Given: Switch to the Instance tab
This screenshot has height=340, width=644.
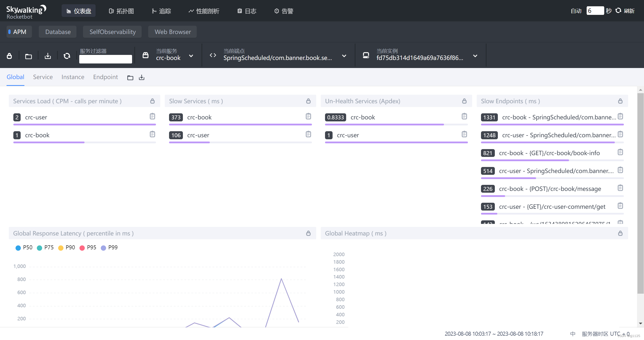Looking at the screenshot, I should click(73, 77).
